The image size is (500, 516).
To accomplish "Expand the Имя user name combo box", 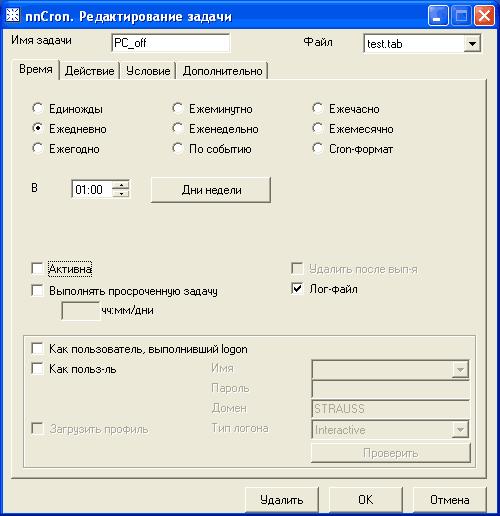I will point(460,370).
